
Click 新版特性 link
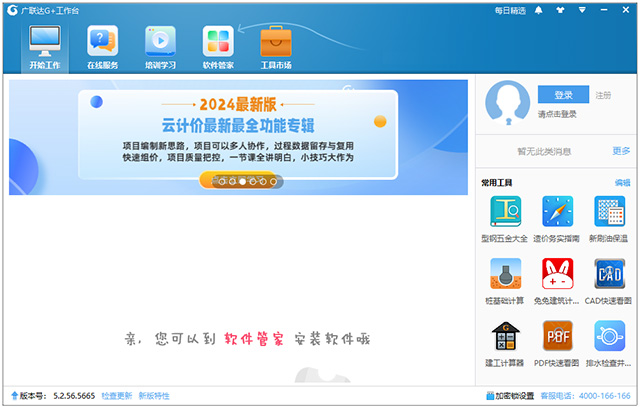(x=154, y=396)
